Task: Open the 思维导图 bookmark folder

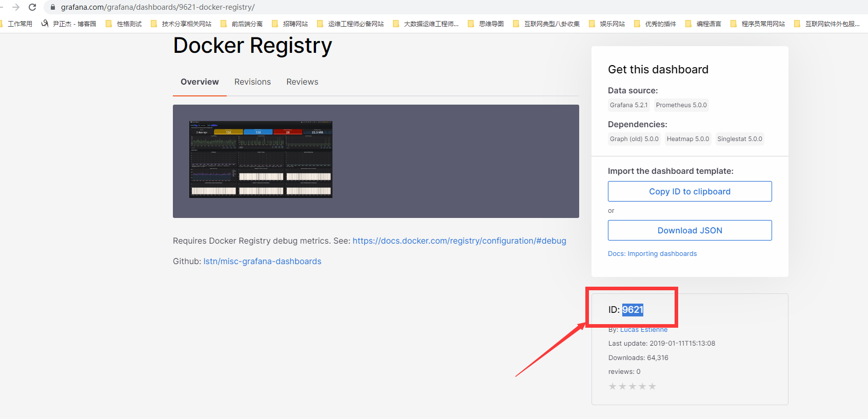Action: pos(486,24)
